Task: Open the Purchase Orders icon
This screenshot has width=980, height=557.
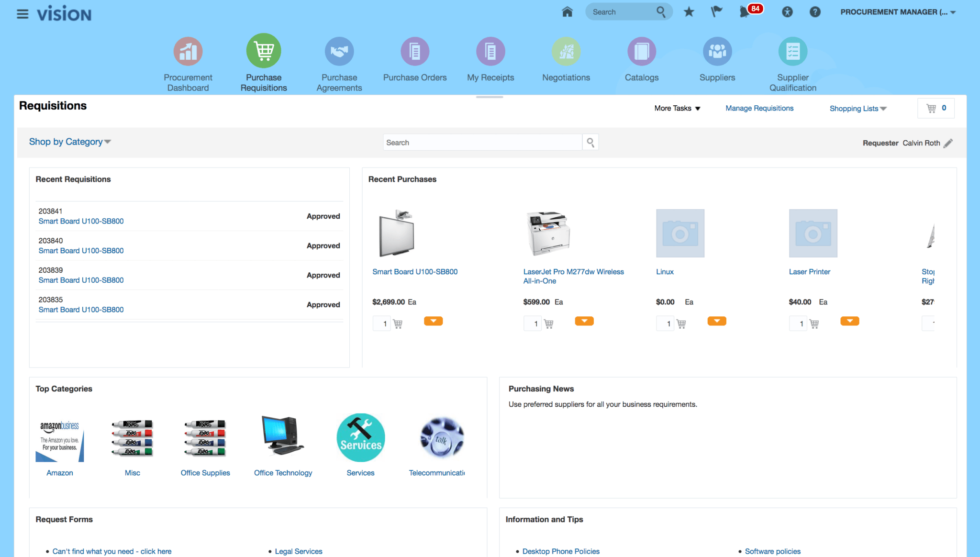Action: pos(414,52)
